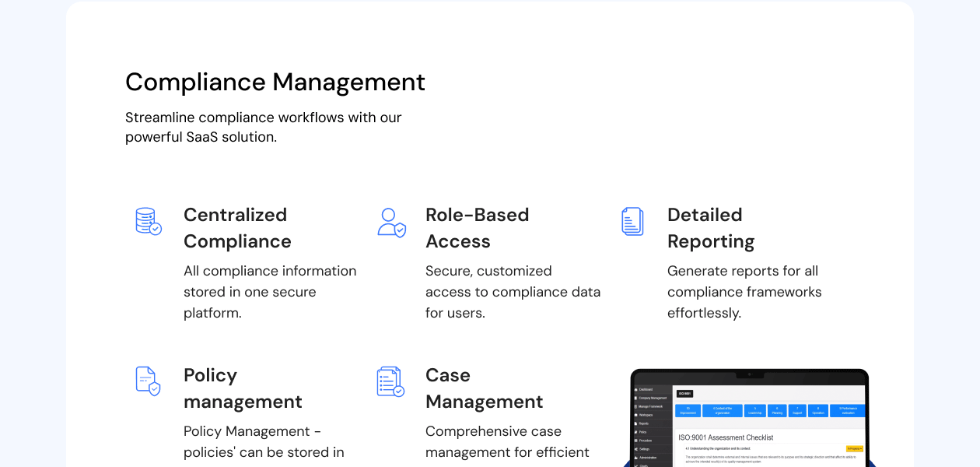Click the Improvement tab in laptop preview
Screen dimensions: 980x467
point(688,410)
